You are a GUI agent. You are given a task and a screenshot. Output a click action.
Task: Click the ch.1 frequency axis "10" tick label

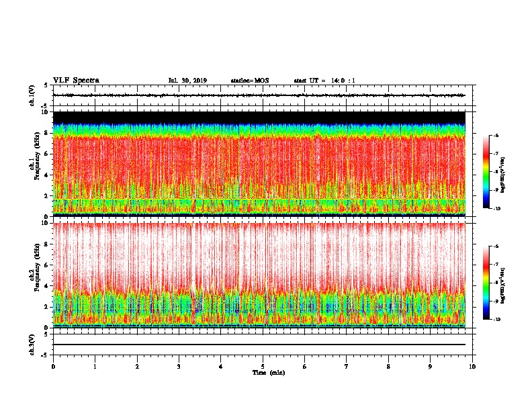(44, 112)
